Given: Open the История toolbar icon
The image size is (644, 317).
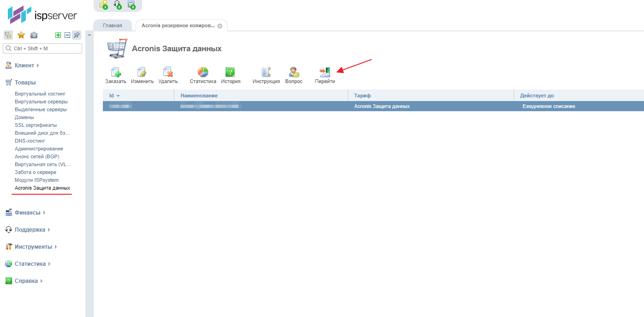Looking at the screenshot, I should 230,72.
